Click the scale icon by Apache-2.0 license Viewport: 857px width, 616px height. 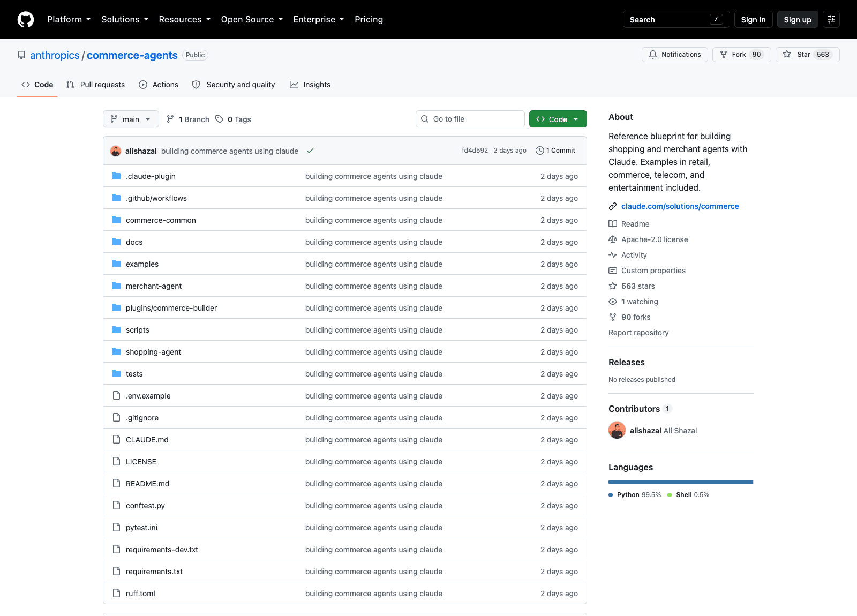[613, 239]
